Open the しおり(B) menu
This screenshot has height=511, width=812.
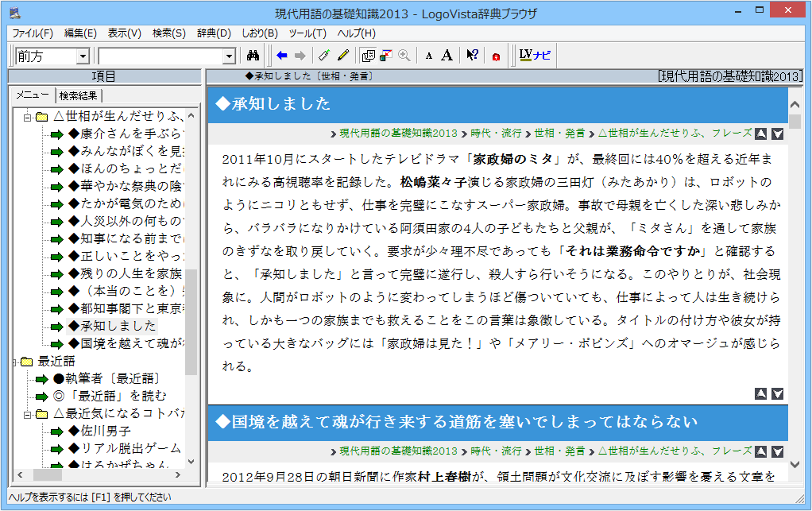click(260, 33)
